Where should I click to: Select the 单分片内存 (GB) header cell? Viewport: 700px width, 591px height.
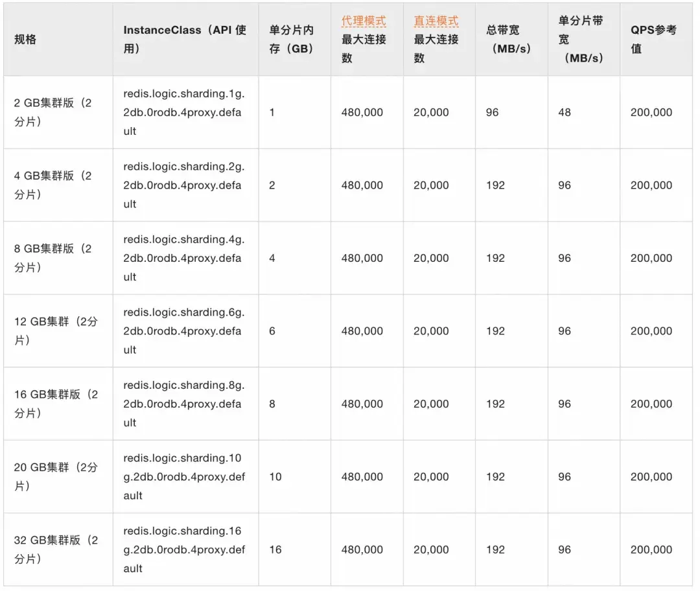pyautogui.click(x=292, y=40)
